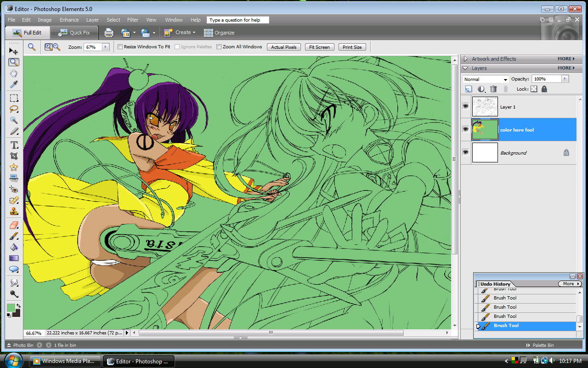Open Undo History More menu
The width and height of the screenshot is (588, 368).
[x=570, y=284]
